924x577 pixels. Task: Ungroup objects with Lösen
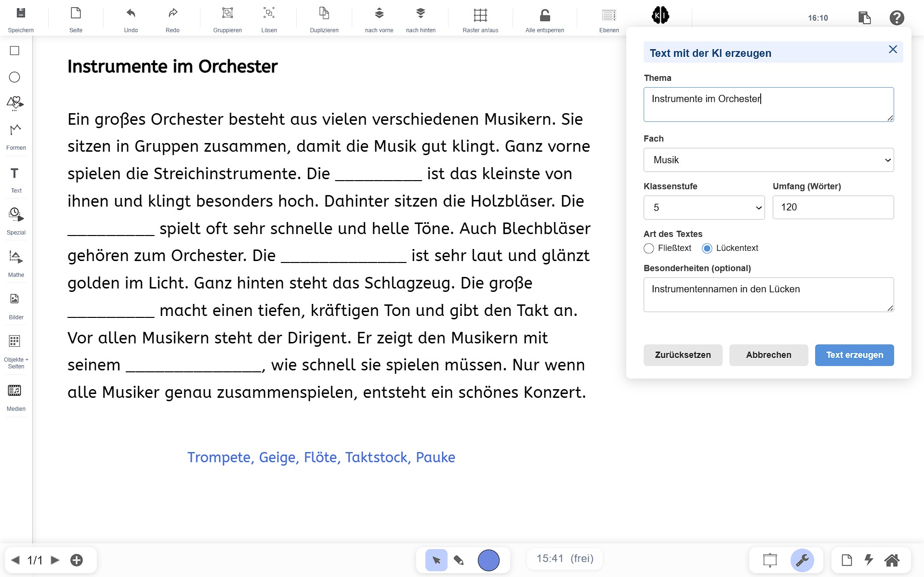click(x=269, y=19)
